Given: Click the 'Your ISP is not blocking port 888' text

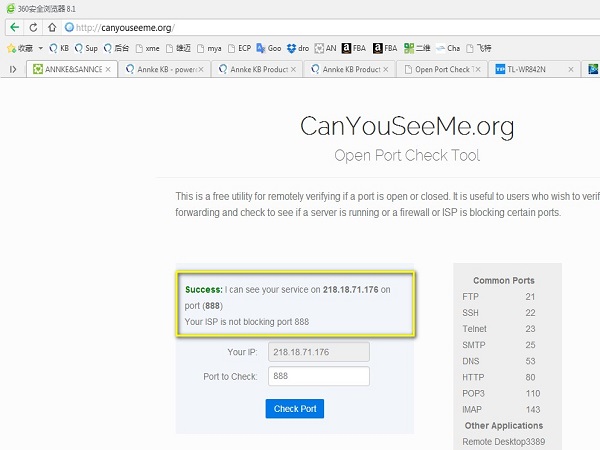Looking at the screenshot, I should point(247,322).
